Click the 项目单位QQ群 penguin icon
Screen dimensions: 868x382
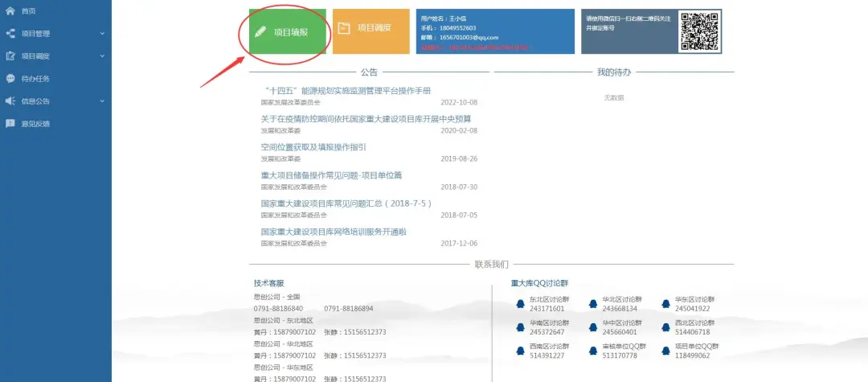666,351
